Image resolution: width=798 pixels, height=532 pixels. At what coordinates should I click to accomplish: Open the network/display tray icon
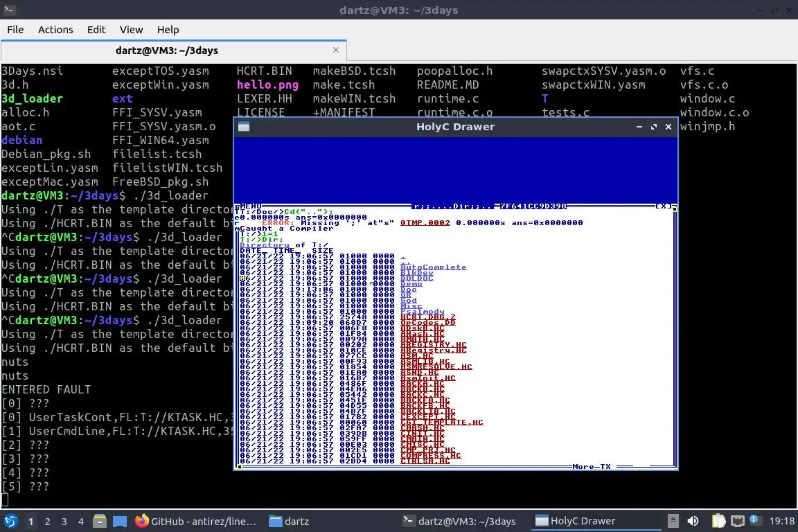click(x=738, y=521)
